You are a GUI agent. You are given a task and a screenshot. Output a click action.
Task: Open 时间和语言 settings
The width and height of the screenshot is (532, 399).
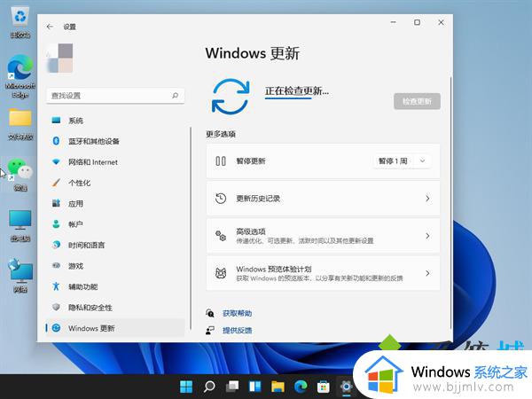pyautogui.click(x=115, y=245)
